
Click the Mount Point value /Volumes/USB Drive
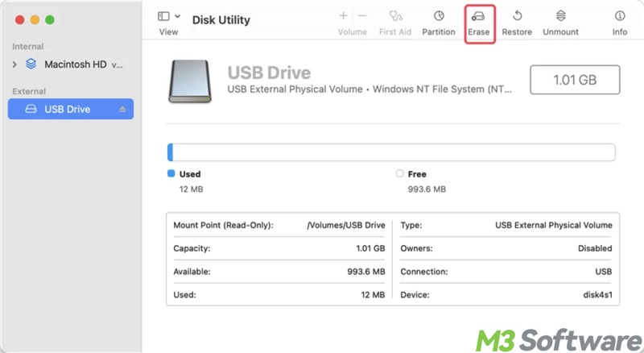click(346, 225)
